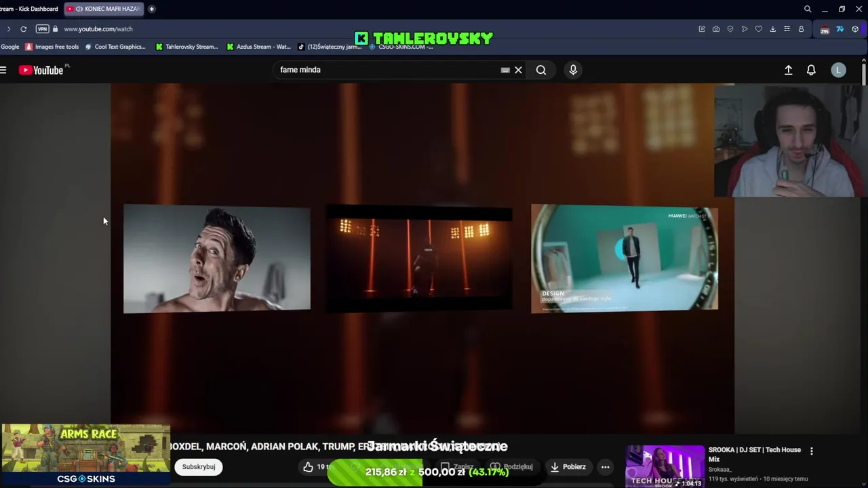Open options menu for SROOKA video
Screen dimensions: 868x488
pyautogui.click(x=812, y=451)
